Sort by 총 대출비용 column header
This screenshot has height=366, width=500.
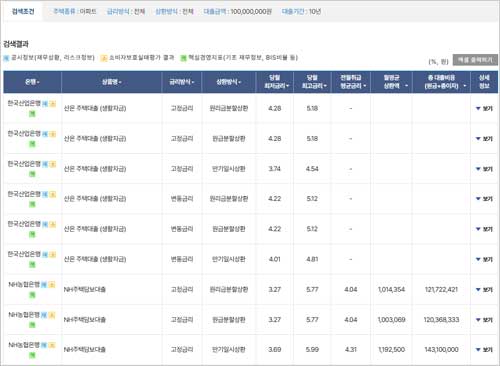pyautogui.click(x=441, y=82)
